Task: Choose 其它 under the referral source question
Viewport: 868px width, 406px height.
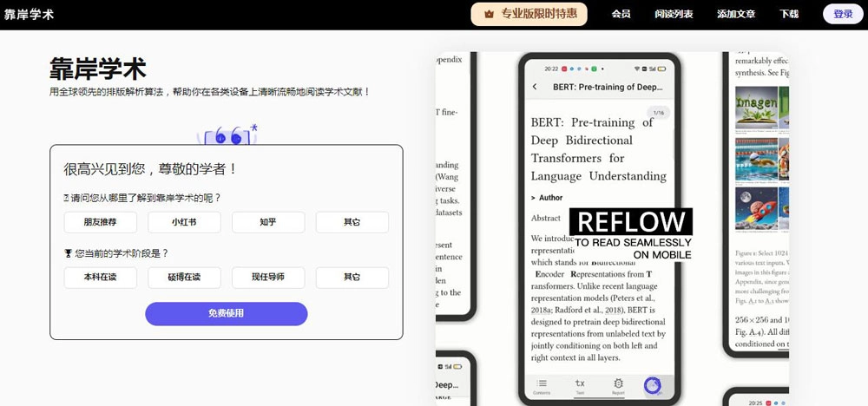Action: 352,222
